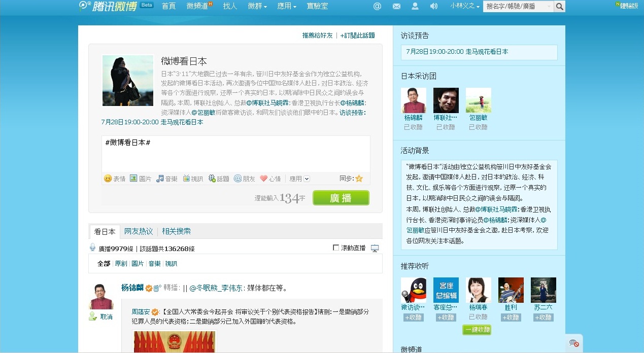Add a video with 視訊 icon

[193, 179]
